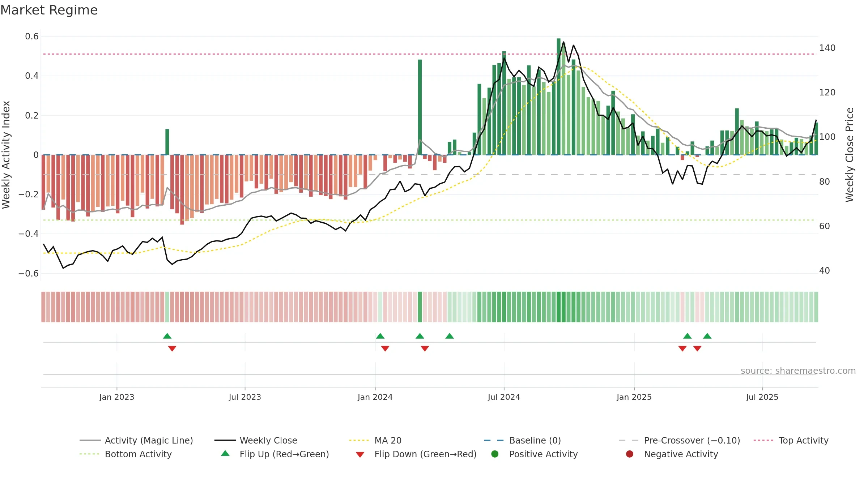The height and width of the screenshot is (488, 868).
Task: Click the Weekly Activity Index axis title
Action: [x=6, y=155]
